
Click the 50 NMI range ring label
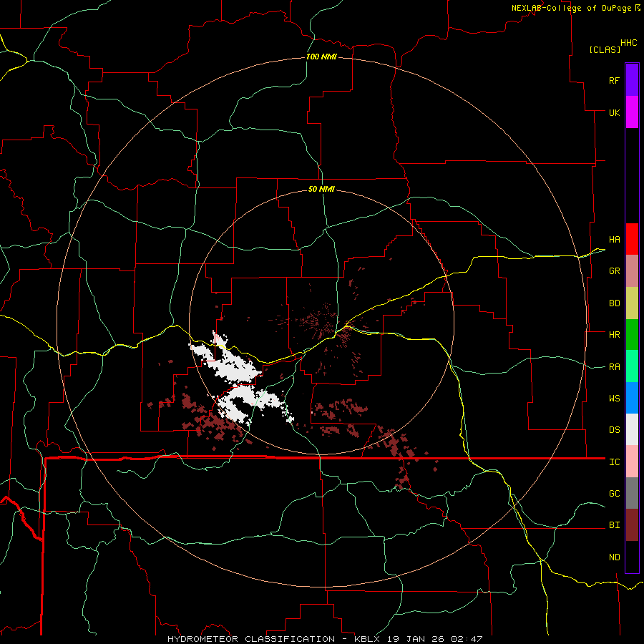click(x=321, y=189)
